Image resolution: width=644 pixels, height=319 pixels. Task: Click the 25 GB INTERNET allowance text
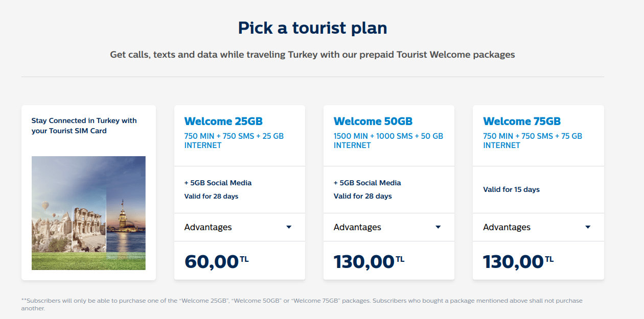234,140
